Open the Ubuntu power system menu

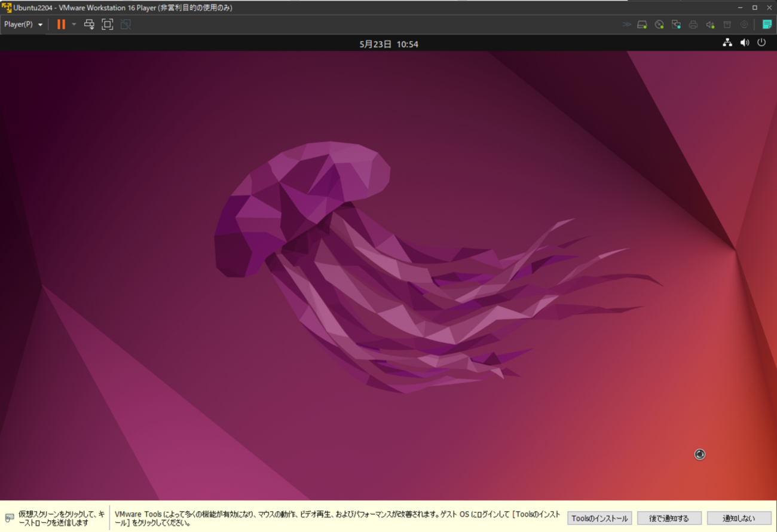(761, 42)
